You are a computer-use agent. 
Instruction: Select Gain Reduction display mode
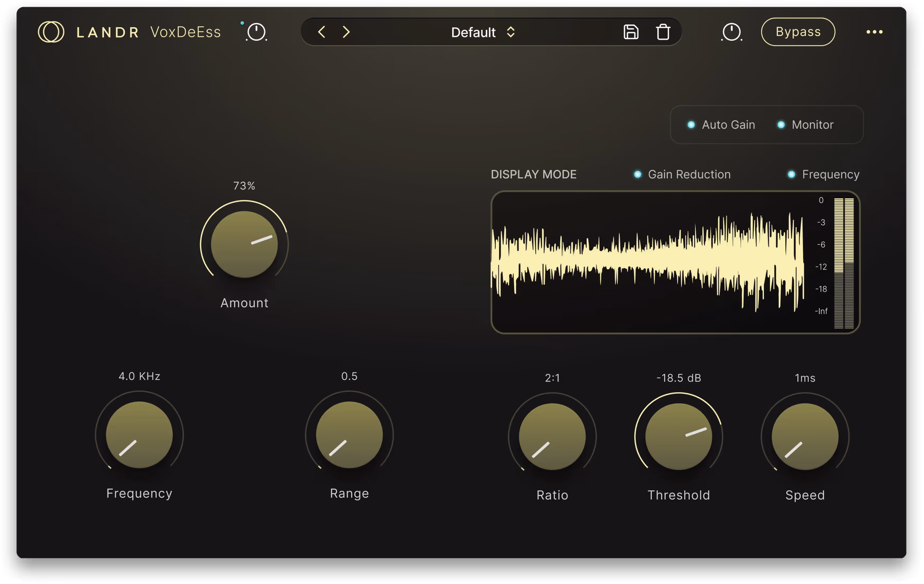click(x=682, y=174)
